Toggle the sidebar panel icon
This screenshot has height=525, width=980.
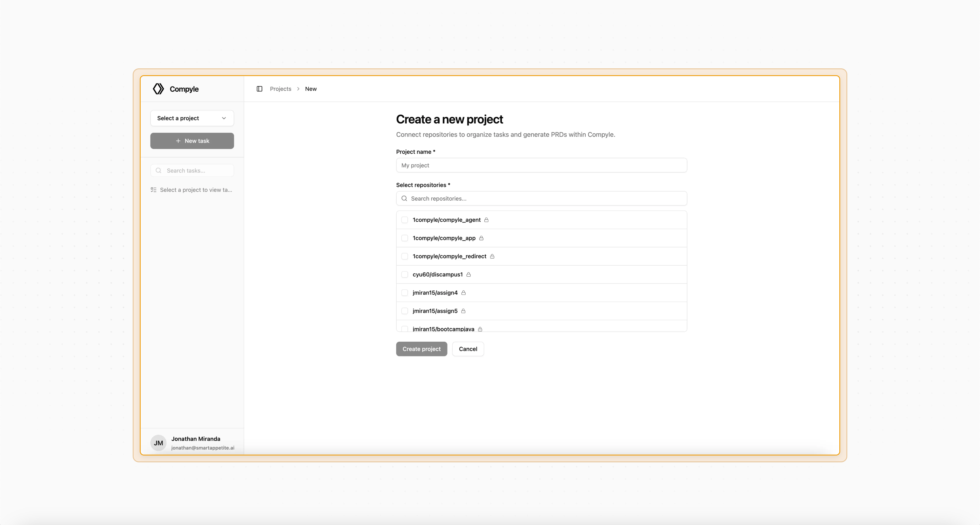[x=259, y=89]
